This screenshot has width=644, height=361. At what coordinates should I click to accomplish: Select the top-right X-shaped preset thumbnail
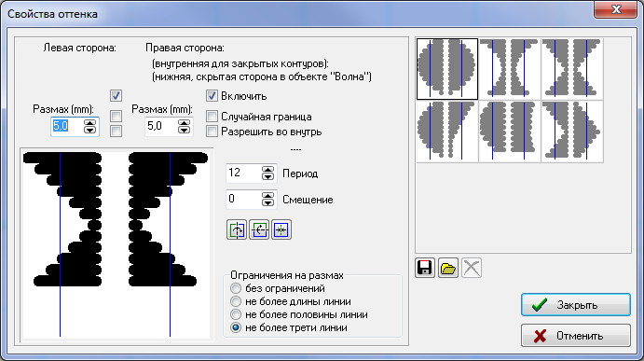572,69
